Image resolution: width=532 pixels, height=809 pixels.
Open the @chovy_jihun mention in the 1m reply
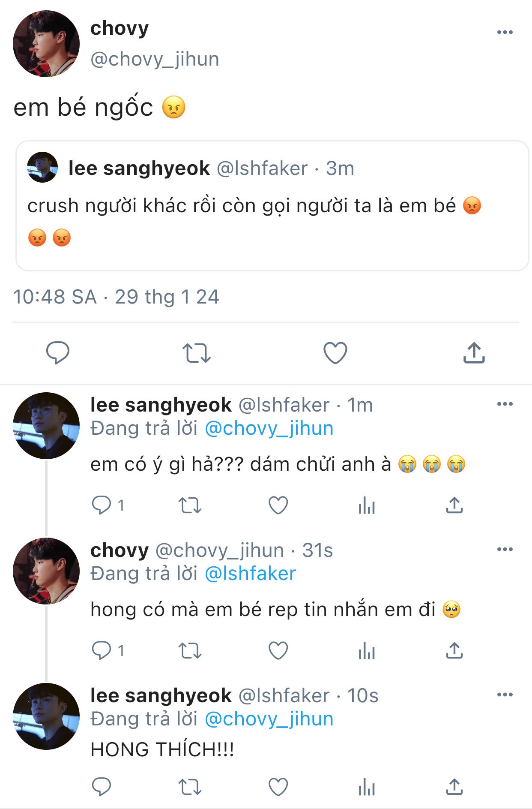(269, 428)
